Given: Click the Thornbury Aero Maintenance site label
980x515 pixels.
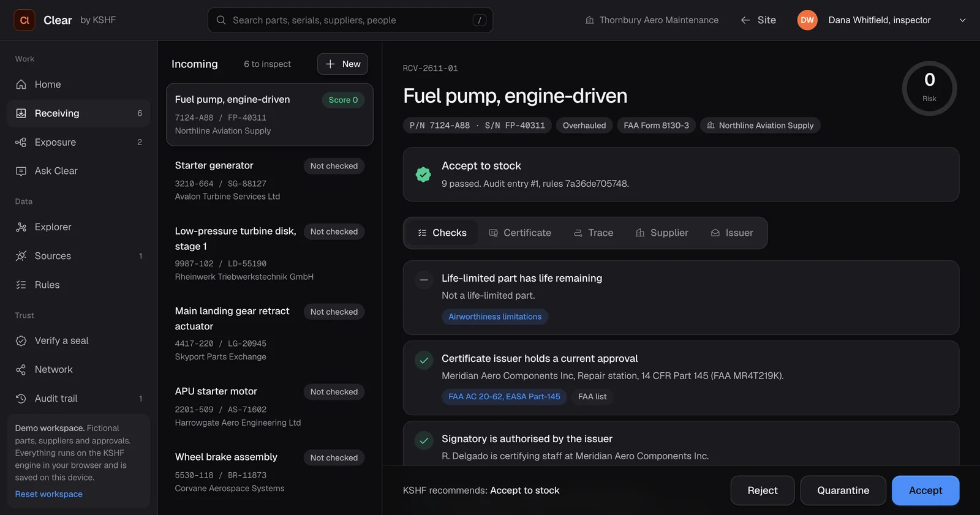Looking at the screenshot, I should (x=652, y=20).
